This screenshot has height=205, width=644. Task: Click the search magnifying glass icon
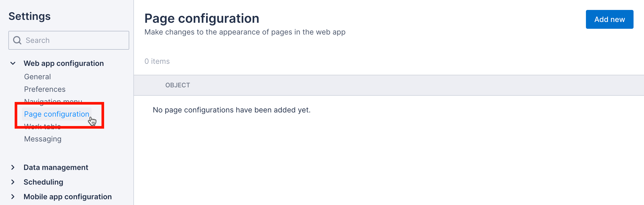point(17,40)
